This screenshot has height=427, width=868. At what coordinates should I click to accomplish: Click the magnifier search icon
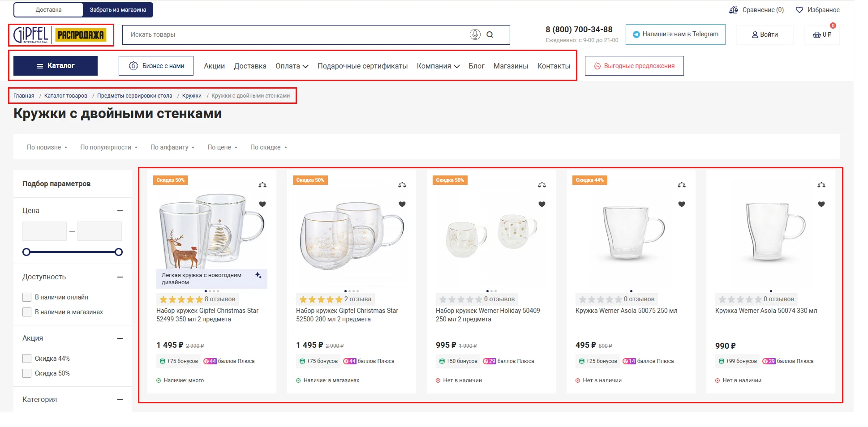(490, 34)
